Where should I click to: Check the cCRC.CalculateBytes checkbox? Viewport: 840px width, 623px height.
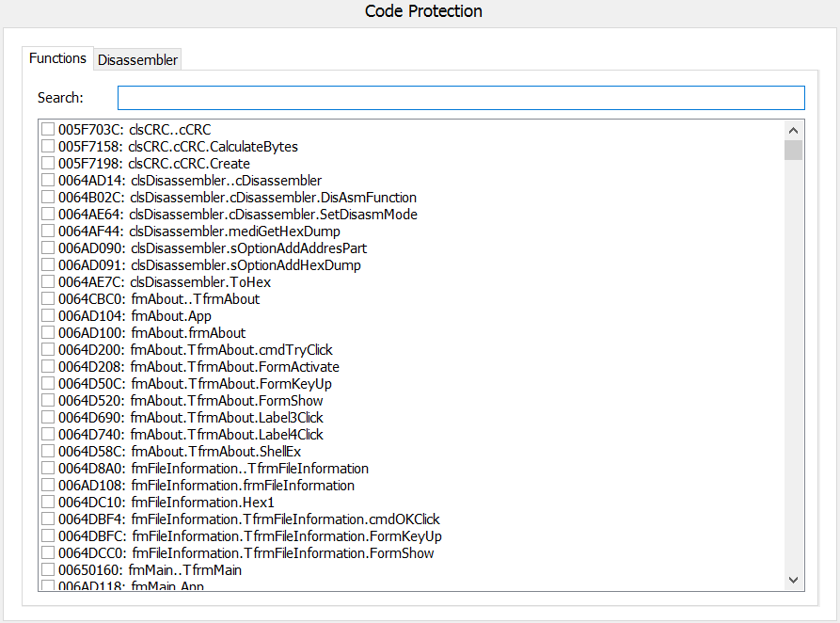coord(48,147)
